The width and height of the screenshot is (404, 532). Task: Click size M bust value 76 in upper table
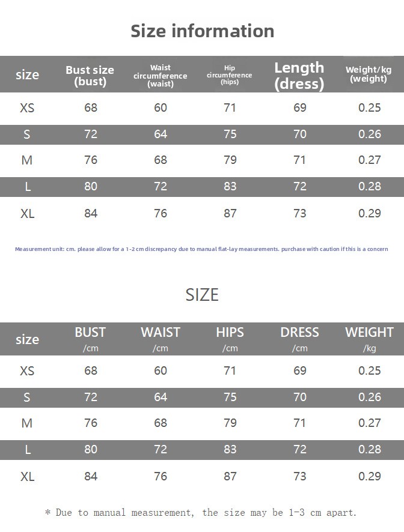pyautogui.click(x=91, y=160)
